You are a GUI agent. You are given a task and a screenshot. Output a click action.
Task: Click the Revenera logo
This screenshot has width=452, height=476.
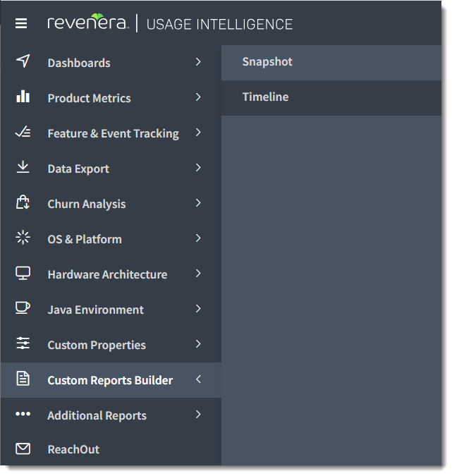pos(88,22)
